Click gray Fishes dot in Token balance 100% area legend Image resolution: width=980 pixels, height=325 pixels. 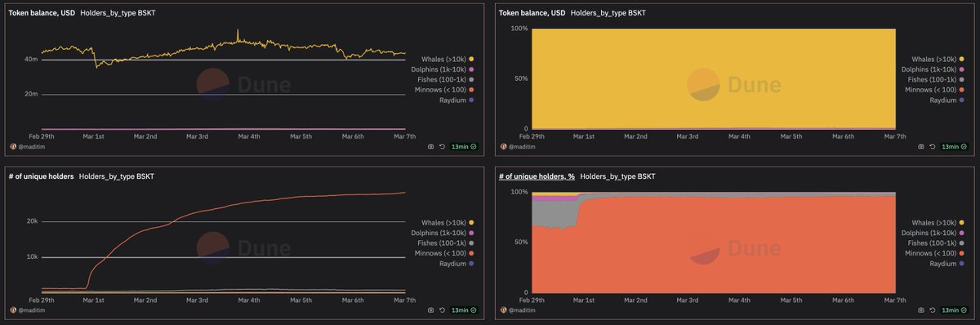962,79
